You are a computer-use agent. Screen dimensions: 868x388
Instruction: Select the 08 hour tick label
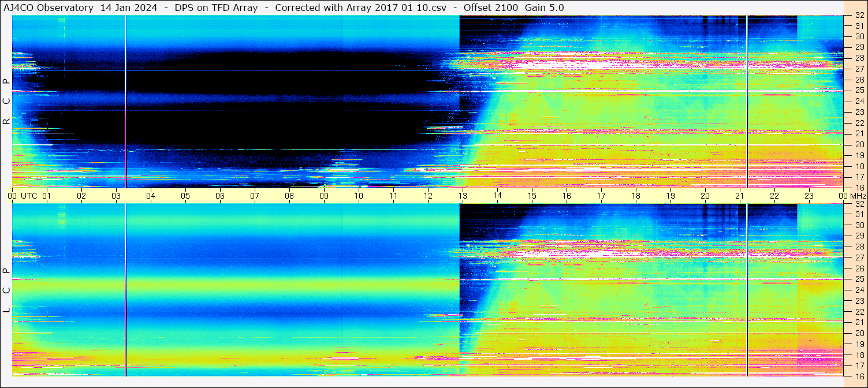289,196
